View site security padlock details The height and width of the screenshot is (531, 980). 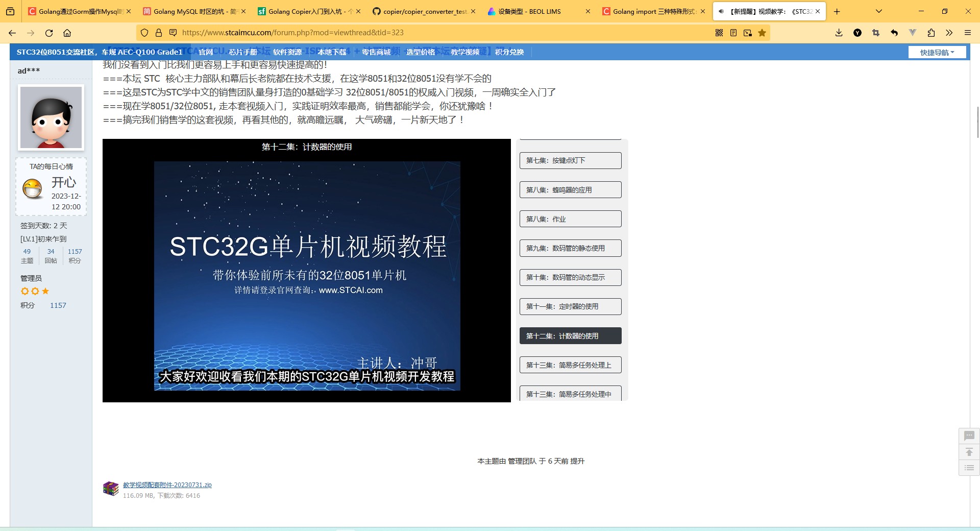pyautogui.click(x=159, y=33)
